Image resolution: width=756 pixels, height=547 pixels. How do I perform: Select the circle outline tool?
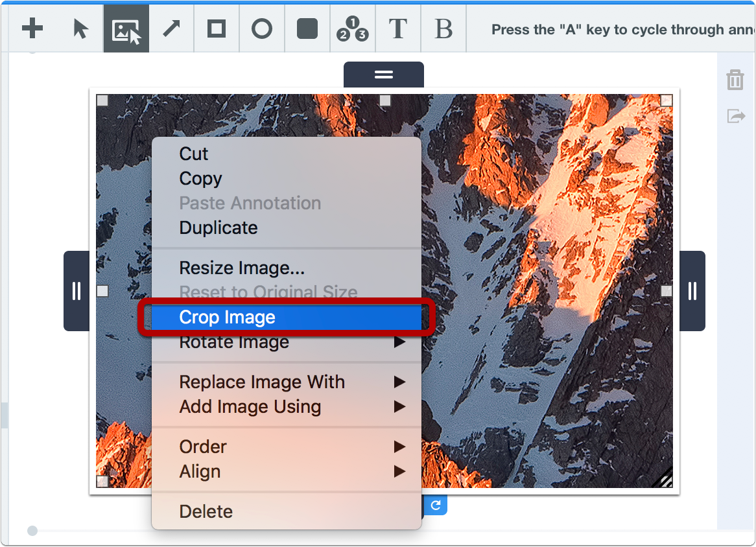262,29
